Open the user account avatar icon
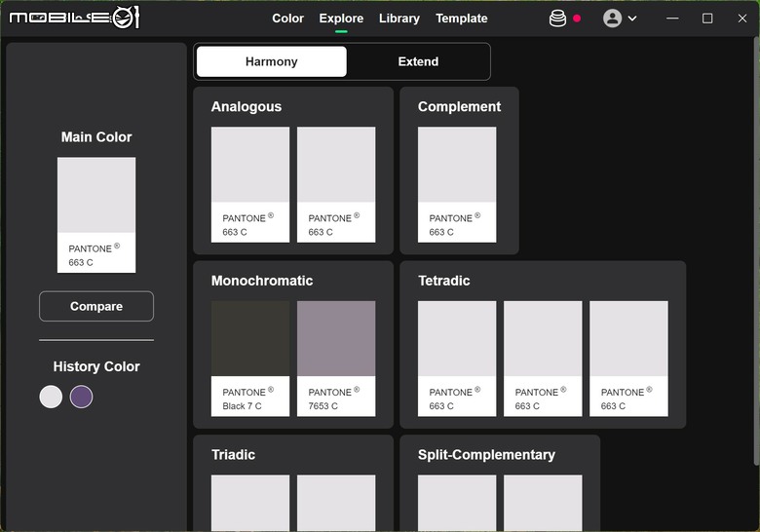760x532 pixels. [612, 19]
